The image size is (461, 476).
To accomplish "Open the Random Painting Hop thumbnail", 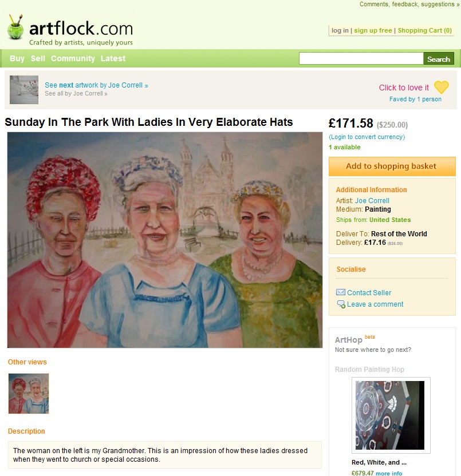I will click(391, 415).
